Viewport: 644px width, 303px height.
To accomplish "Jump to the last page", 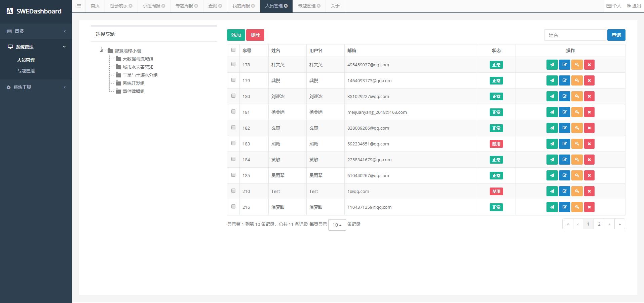I will click(x=620, y=224).
